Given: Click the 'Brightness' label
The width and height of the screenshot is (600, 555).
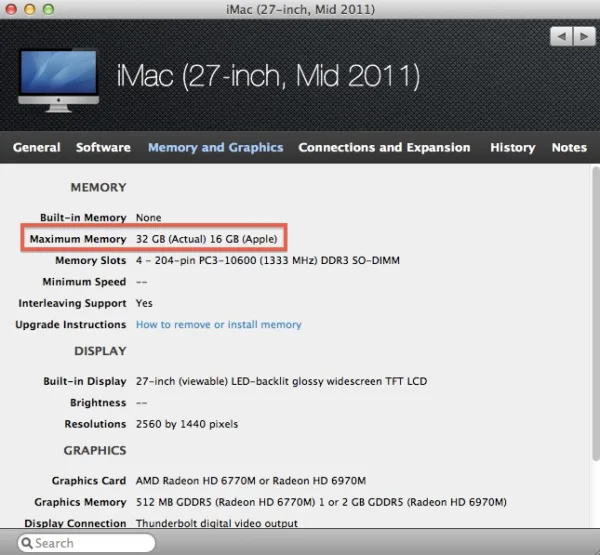Looking at the screenshot, I should 98,403.
